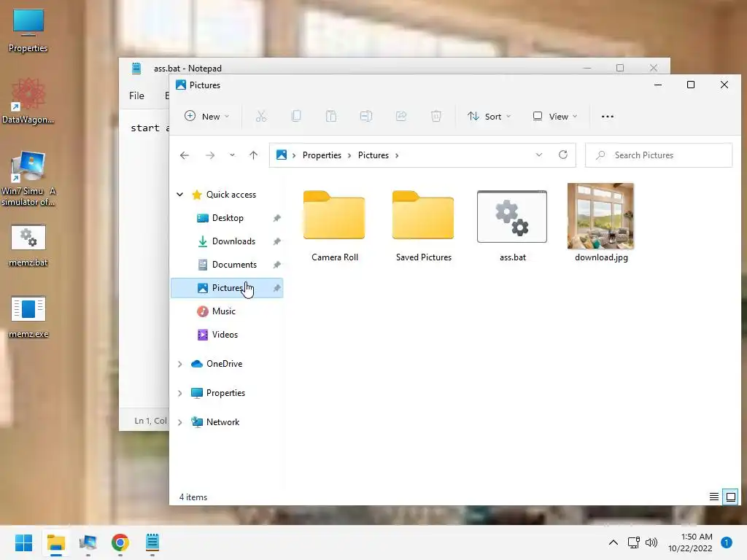Click the Paste clipboard icon
747x560 pixels.
pos(331,116)
